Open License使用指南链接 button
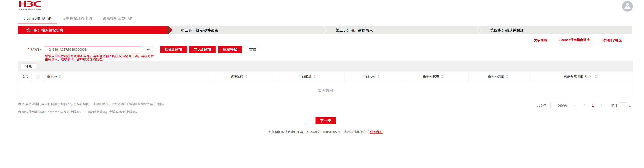 [574, 40]
